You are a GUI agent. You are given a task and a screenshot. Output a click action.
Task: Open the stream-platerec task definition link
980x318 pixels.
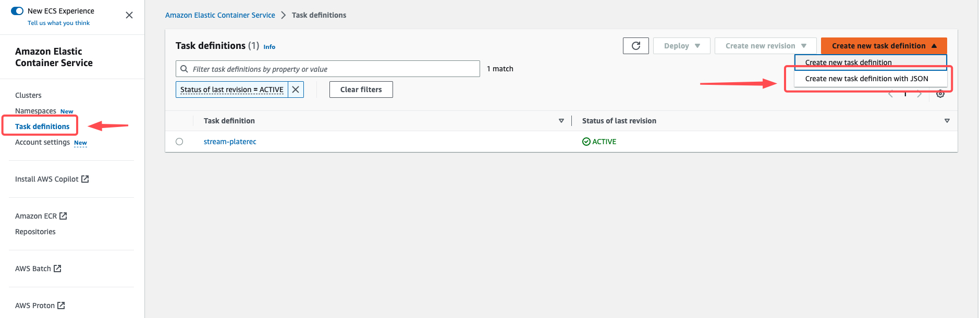[230, 142]
